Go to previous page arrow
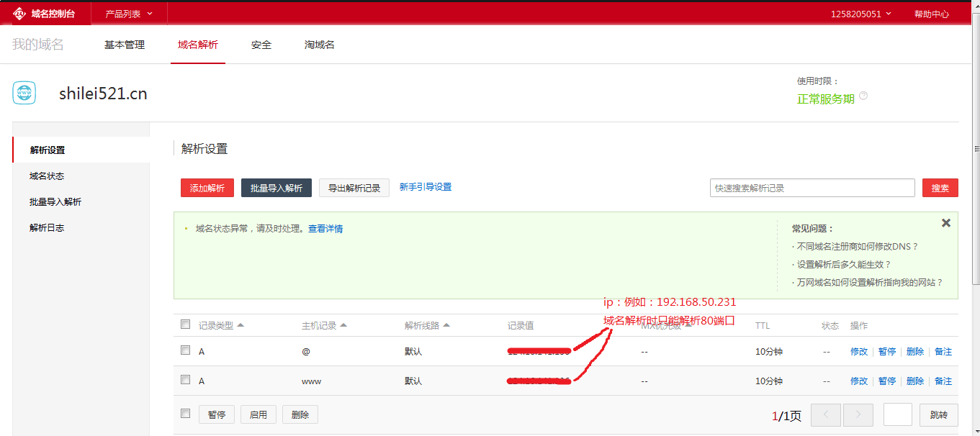980x436 pixels. (826, 414)
